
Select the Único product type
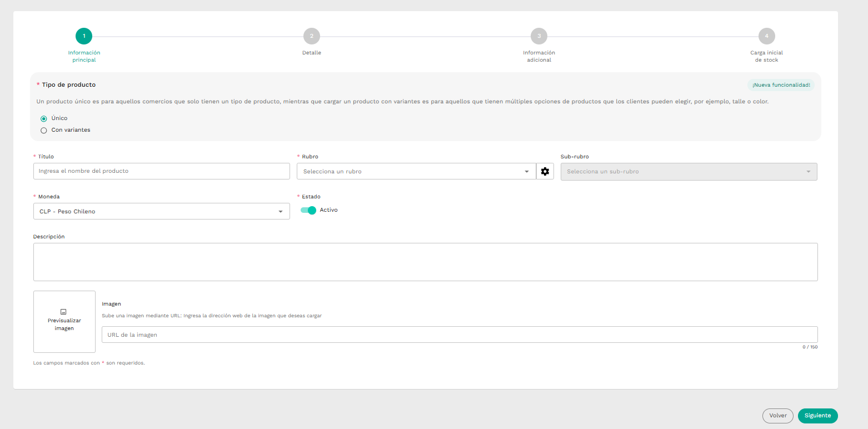(x=44, y=118)
